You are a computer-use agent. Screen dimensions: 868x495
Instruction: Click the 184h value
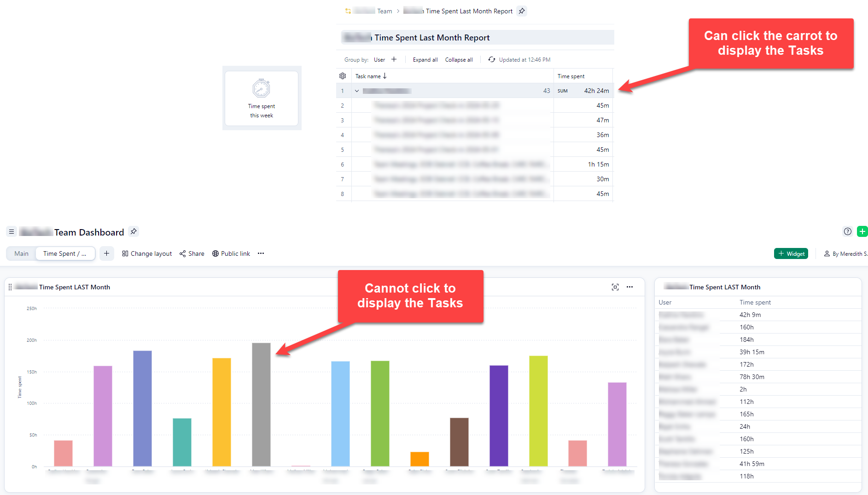pos(746,340)
